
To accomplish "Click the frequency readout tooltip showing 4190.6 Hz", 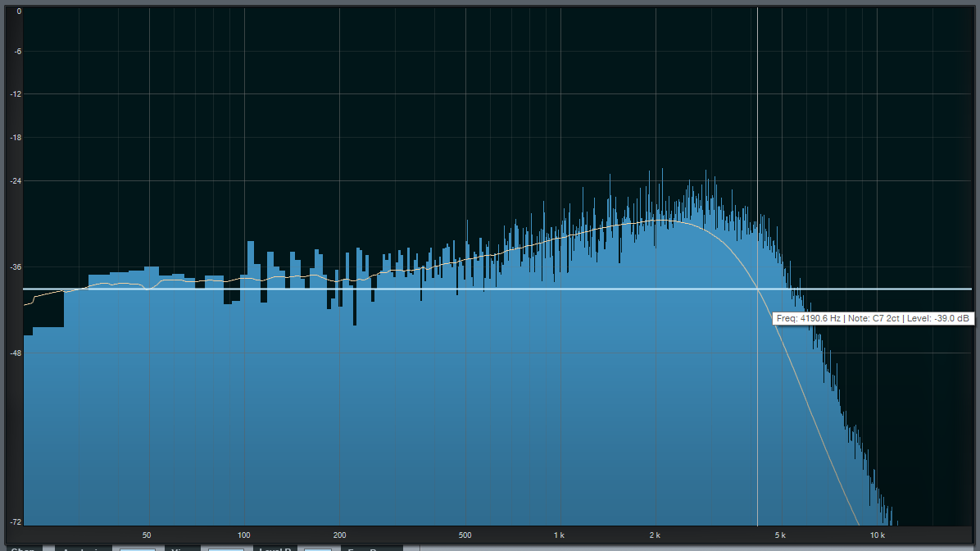I will (873, 318).
